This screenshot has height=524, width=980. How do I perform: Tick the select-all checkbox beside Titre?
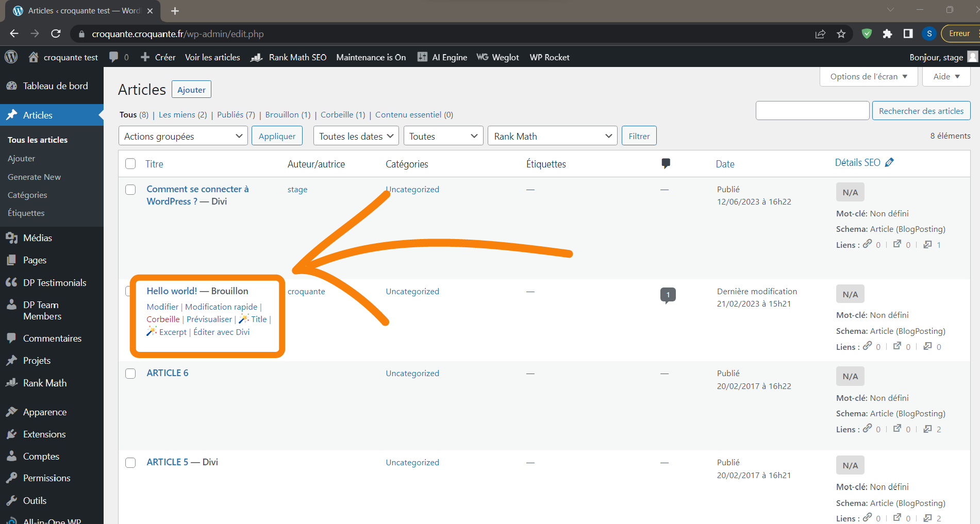pyautogui.click(x=130, y=164)
